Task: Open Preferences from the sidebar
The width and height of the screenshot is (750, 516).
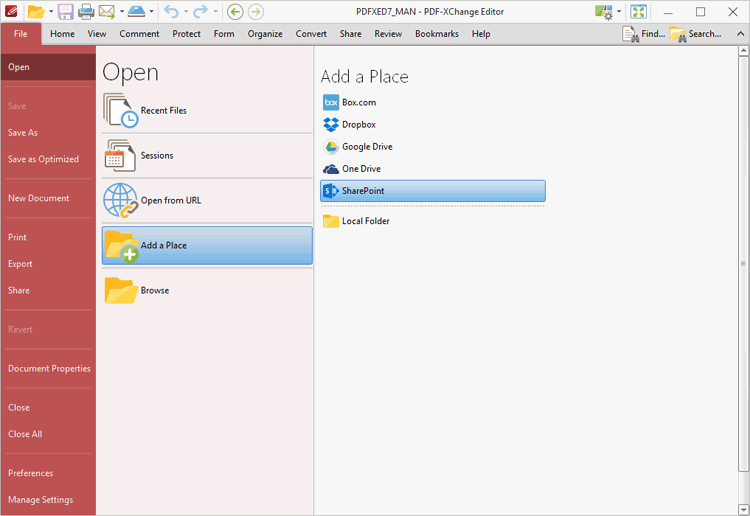Action: coord(48,473)
